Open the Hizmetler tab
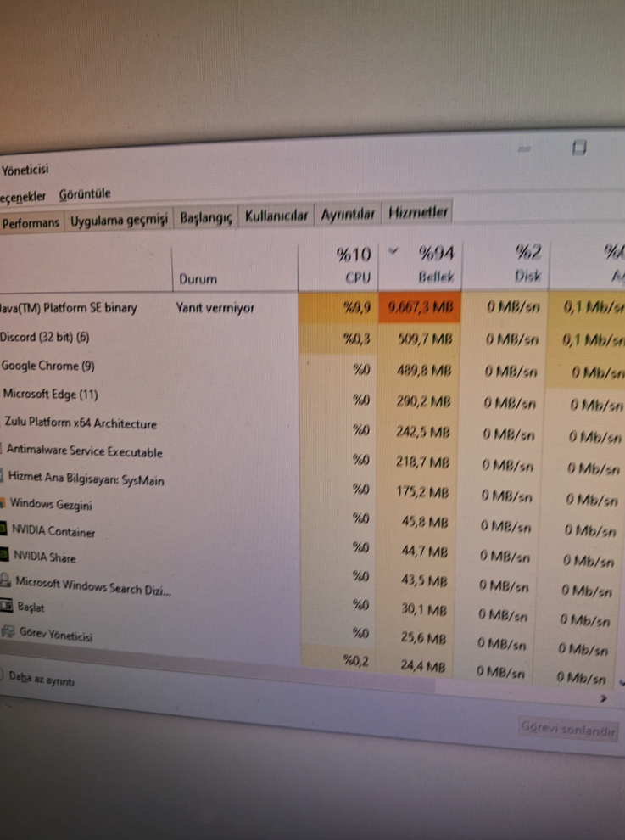Image resolution: width=625 pixels, height=840 pixels. click(x=418, y=212)
